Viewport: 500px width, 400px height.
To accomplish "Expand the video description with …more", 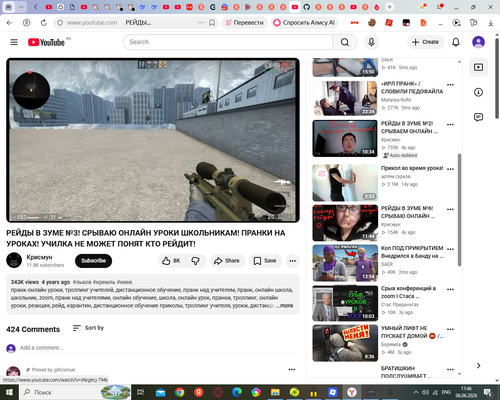I will tap(284, 305).
